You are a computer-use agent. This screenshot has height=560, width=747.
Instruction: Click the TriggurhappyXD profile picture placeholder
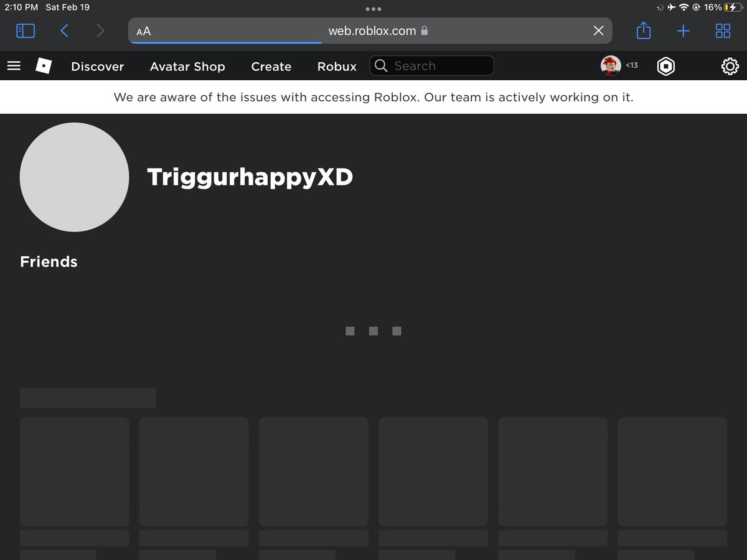75,177
